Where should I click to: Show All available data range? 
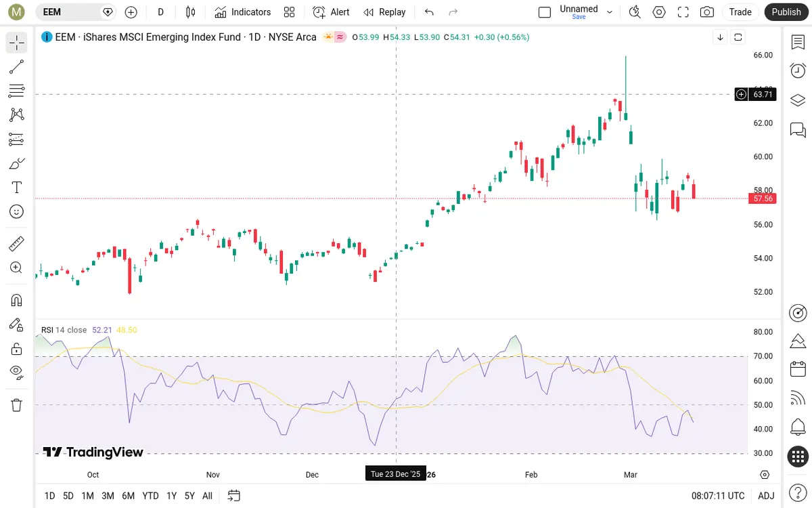coord(207,496)
